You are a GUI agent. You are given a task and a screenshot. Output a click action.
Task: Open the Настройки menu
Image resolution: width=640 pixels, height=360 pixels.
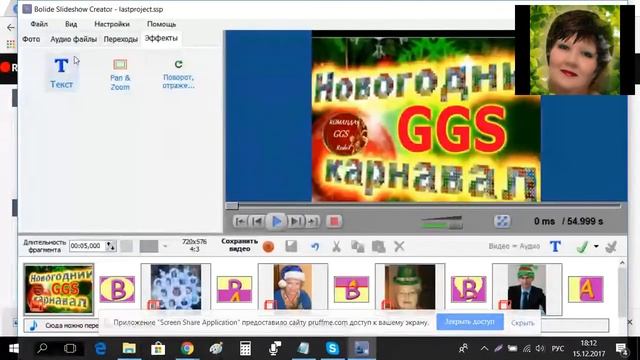(x=112, y=24)
